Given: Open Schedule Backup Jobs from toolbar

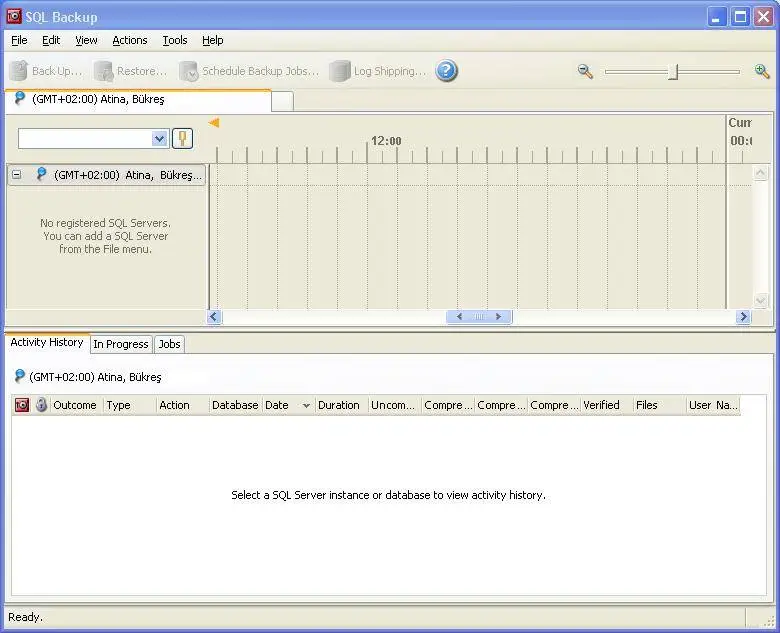Looking at the screenshot, I should pos(249,71).
